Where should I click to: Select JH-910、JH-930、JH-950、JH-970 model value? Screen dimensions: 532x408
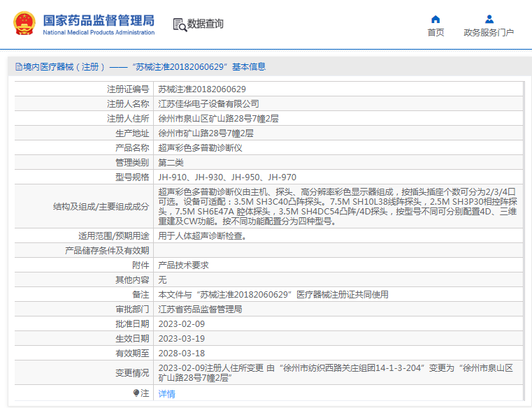click(227, 177)
